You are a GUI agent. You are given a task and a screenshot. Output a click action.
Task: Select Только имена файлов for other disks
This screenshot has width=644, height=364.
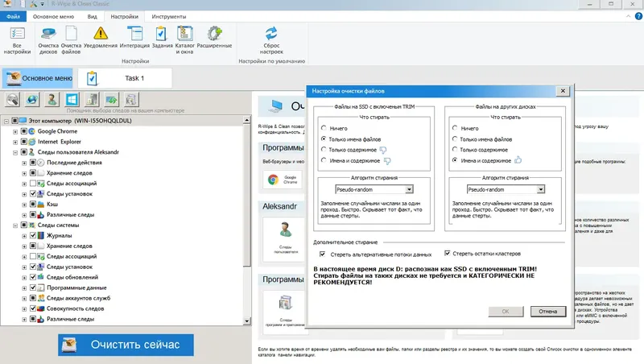[455, 139]
